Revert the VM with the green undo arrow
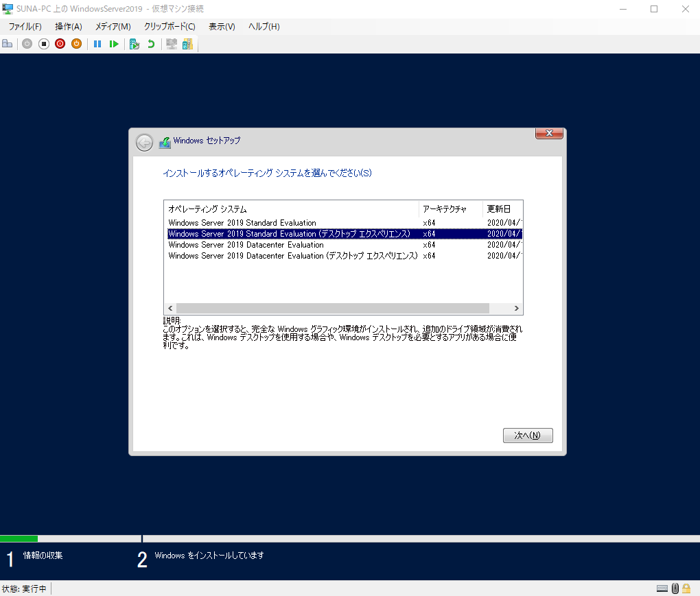Screen dimensions: 700x596 point(151,44)
